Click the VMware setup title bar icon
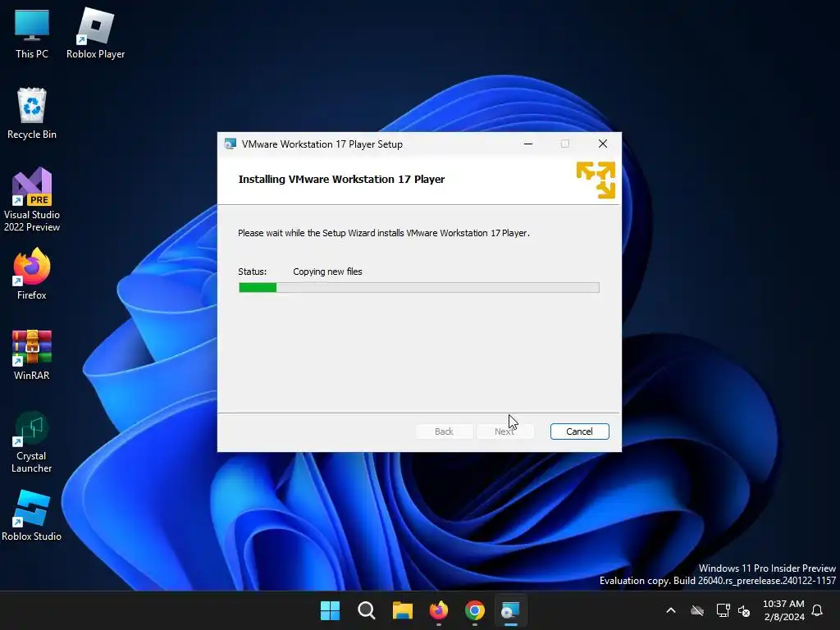Viewport: 840px width, 630px height. [231, 144]
